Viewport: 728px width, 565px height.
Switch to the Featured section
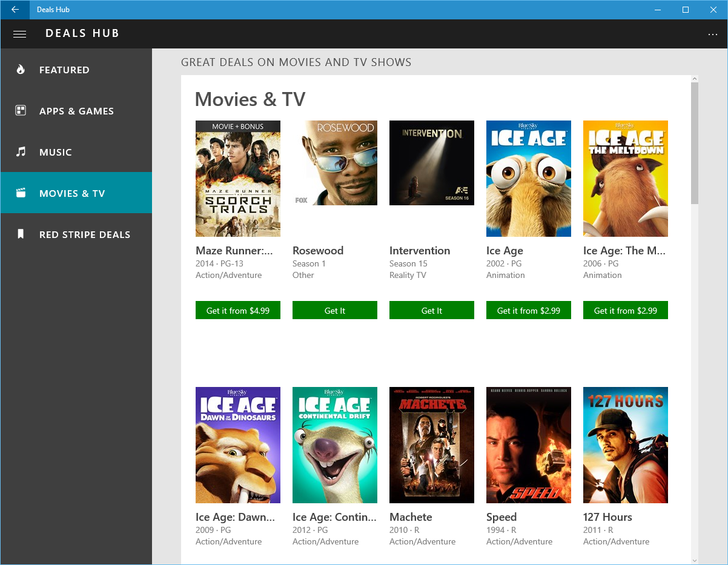(x=64, y=70)
